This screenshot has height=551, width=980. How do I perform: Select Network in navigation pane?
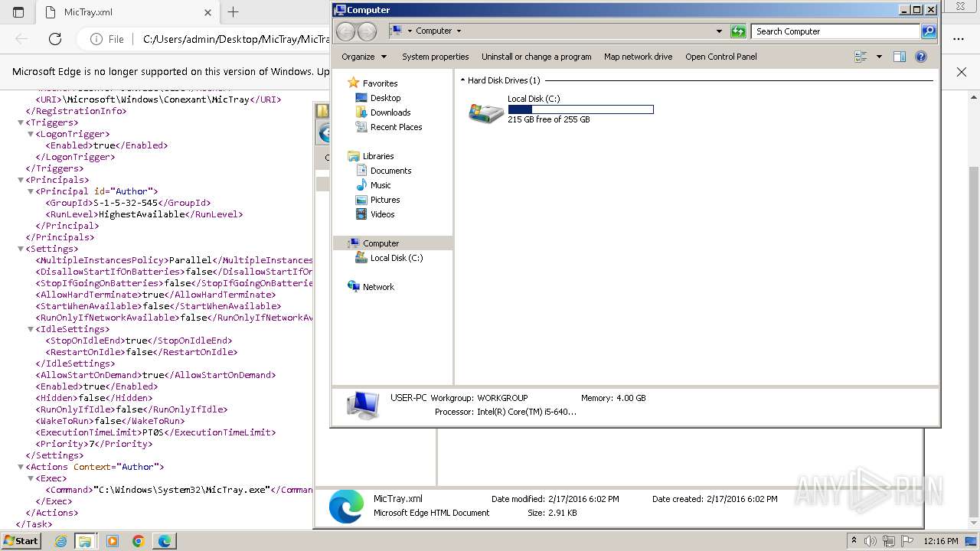pyautogui.click(x=378, y=287)
